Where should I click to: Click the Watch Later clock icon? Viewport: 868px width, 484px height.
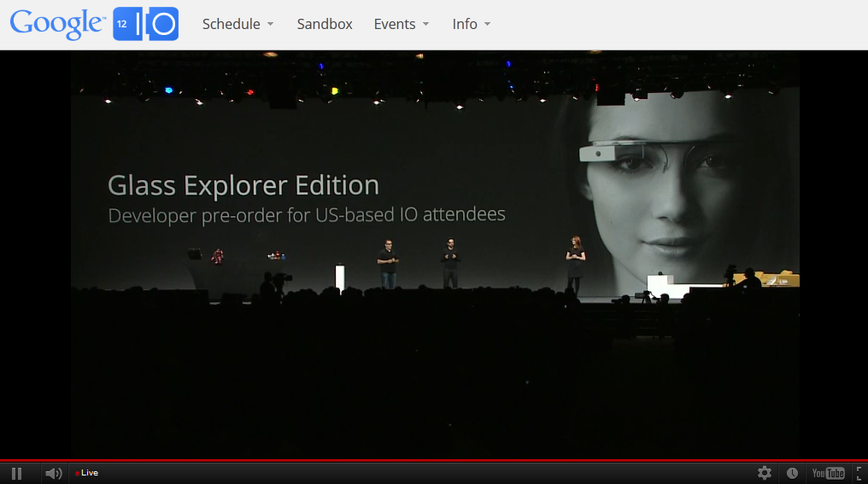(792, 473)
